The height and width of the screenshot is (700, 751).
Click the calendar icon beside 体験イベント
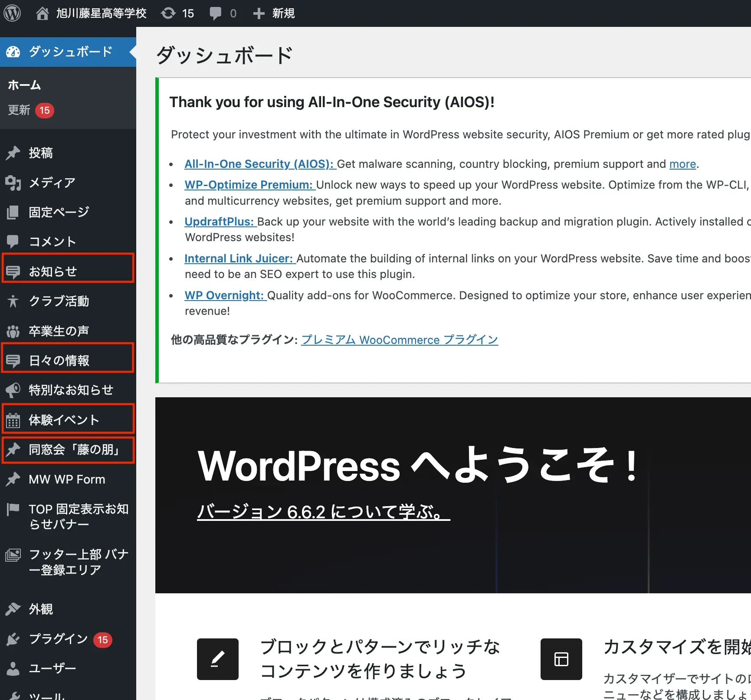click(13, 420)
